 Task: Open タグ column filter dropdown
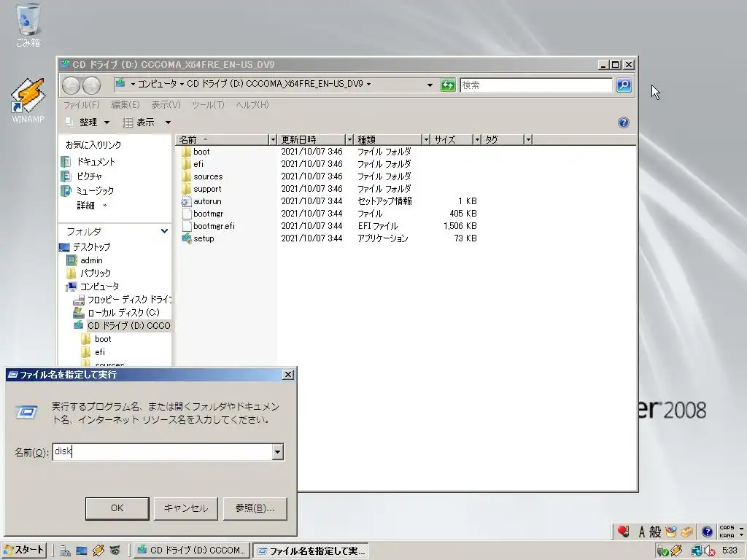coord(528,139)
